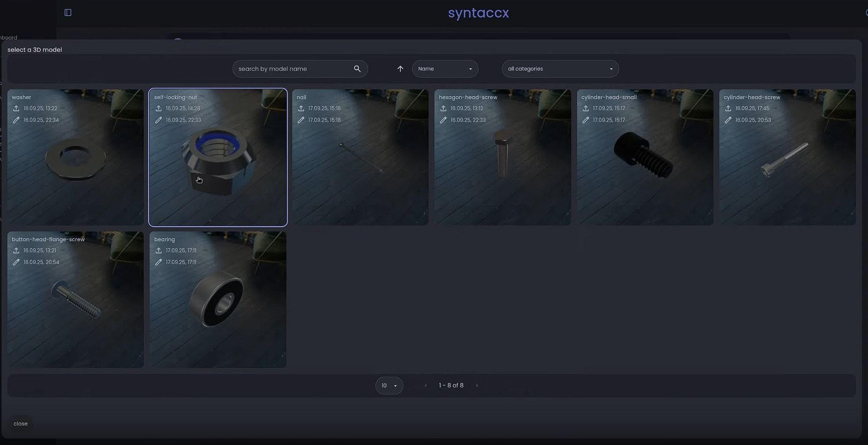Pick the nail 3D model
Viewport: 868px width, 445px height.
360,157
